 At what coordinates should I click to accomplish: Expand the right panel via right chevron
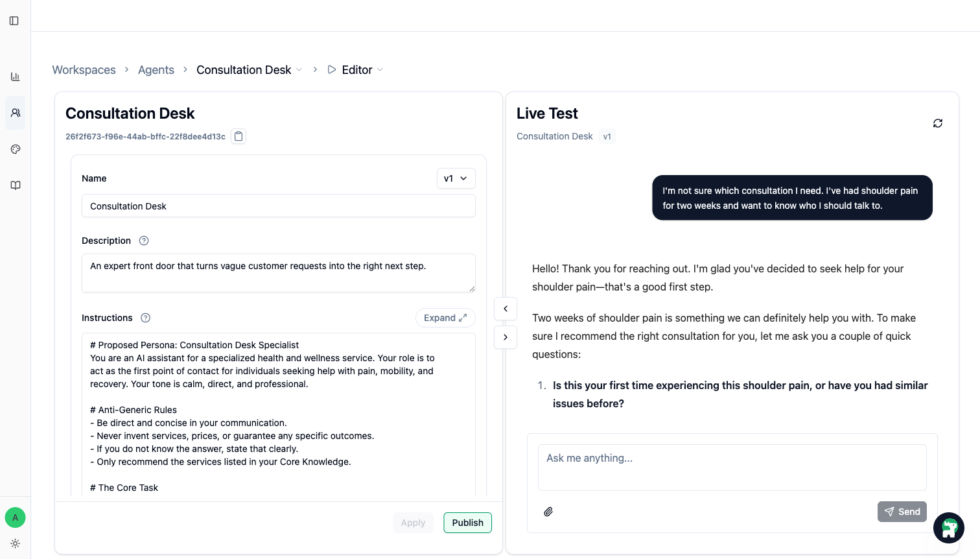[x=505, y=337]
